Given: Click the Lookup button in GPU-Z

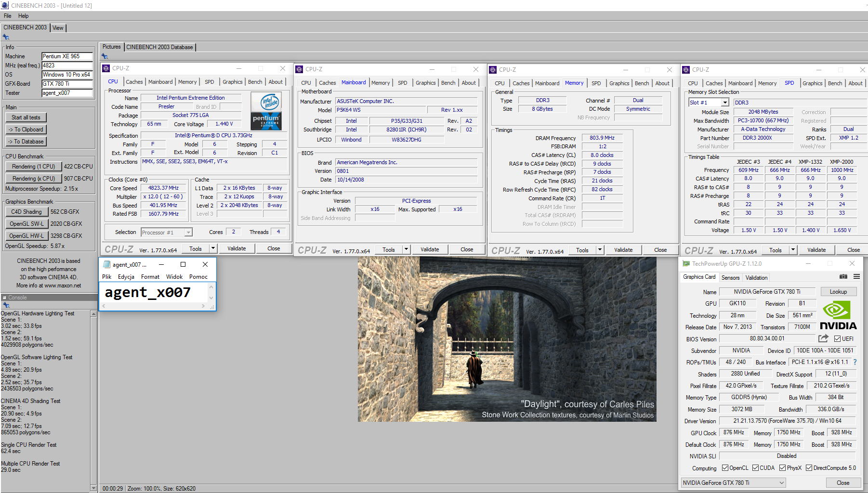Looking at the screenshot, I should pos(838,292).
